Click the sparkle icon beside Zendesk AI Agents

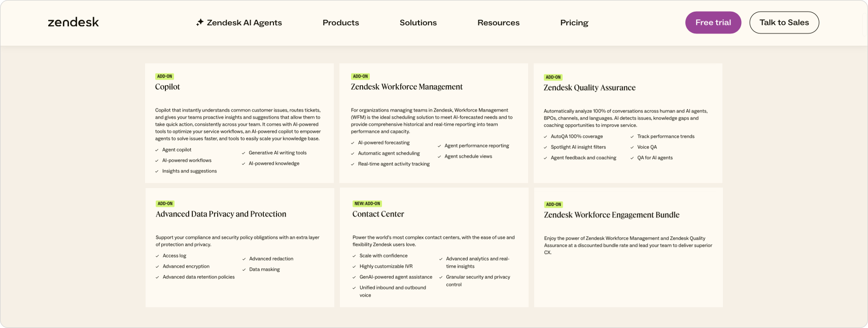(200, 22)
